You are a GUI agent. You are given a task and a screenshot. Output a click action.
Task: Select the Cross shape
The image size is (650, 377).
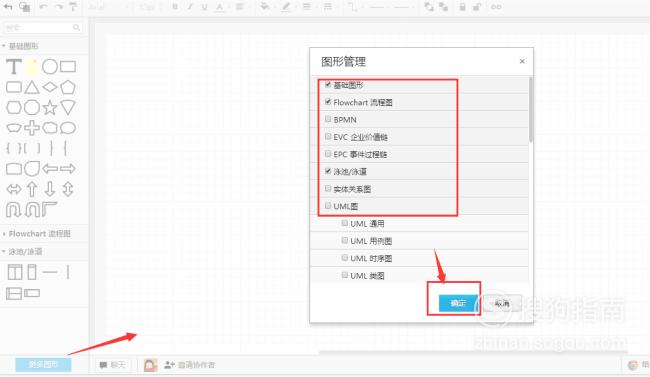(32, 128)
